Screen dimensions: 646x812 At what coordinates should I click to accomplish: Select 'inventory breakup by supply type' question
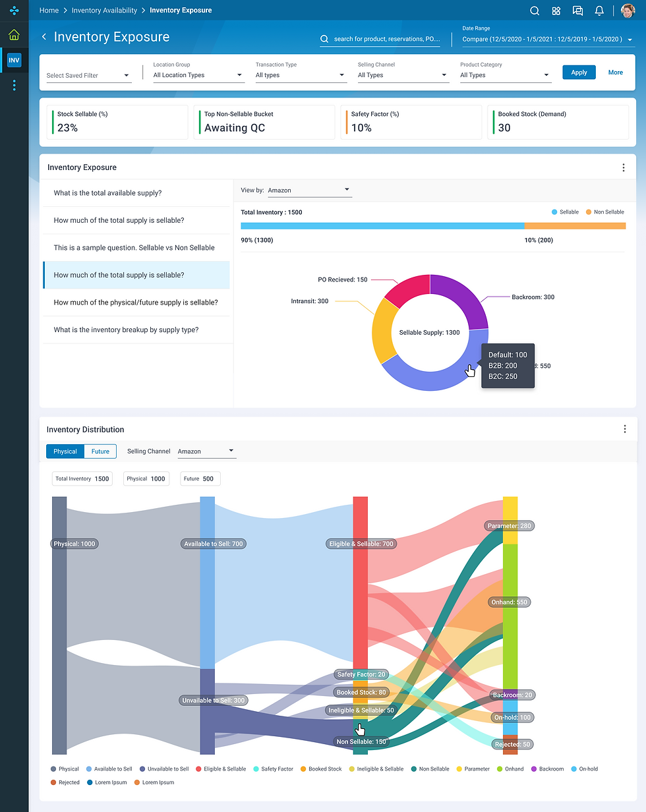pyautogui.click(x=136, y=330)
